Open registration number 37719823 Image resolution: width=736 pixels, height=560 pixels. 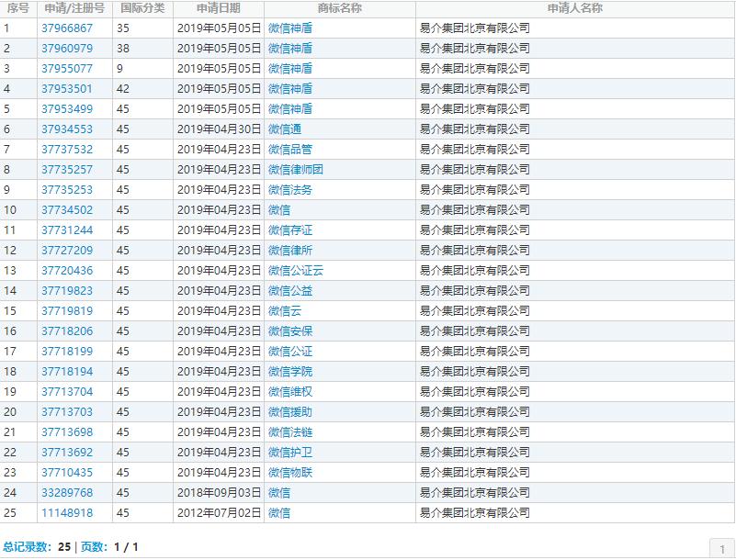[x=67, y=290]
